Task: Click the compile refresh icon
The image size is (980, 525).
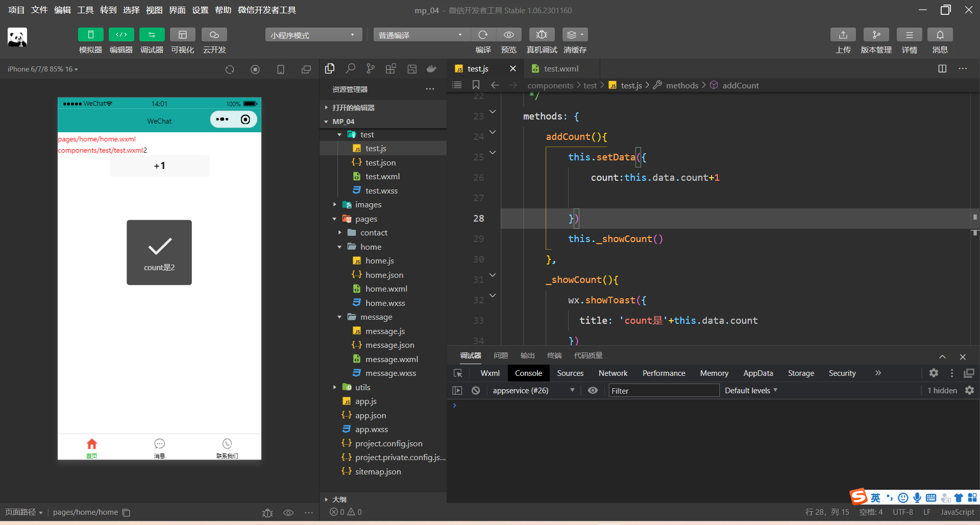Action: click(x=483, y=35)
